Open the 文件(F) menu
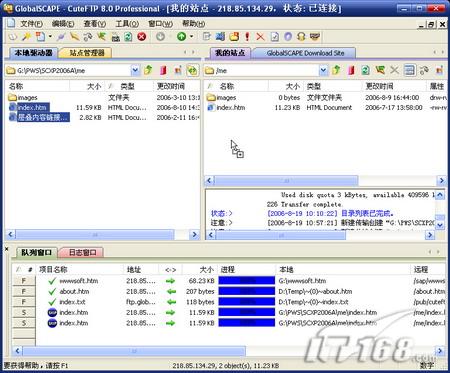Screen dimensions: 450x373 tap(31, 24)
